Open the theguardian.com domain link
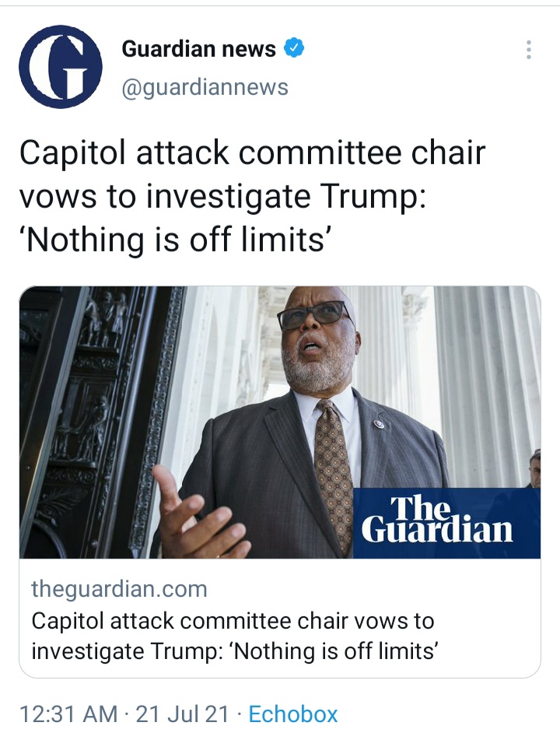Image resolution: width=560 pixels, height=747 pixels. [119, 589]
